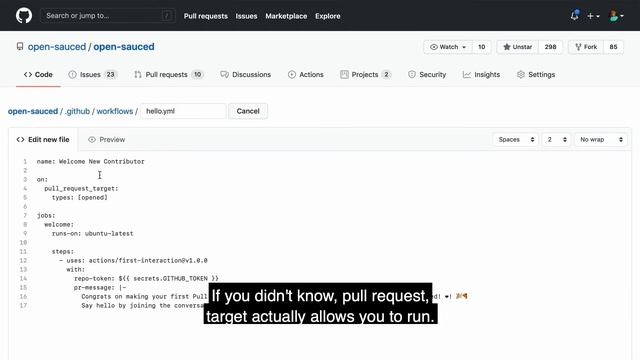View the 298 stargazers count

(x=550, y=47)
